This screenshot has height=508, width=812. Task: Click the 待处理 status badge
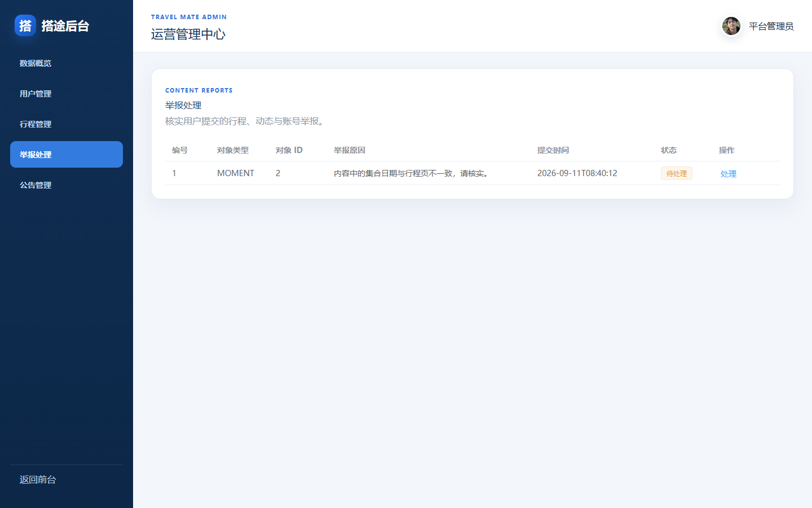677,173
